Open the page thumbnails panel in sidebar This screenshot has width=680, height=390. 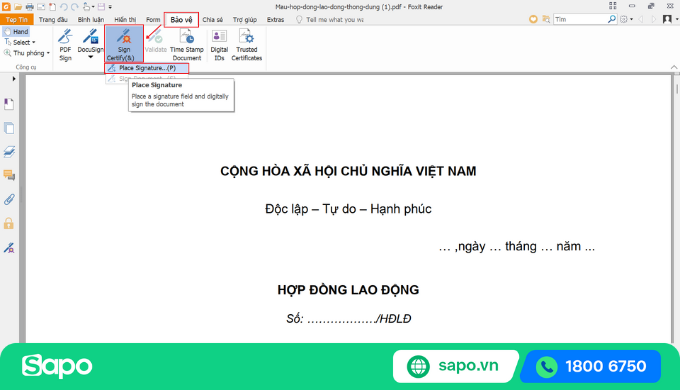[x=9, y=128]
